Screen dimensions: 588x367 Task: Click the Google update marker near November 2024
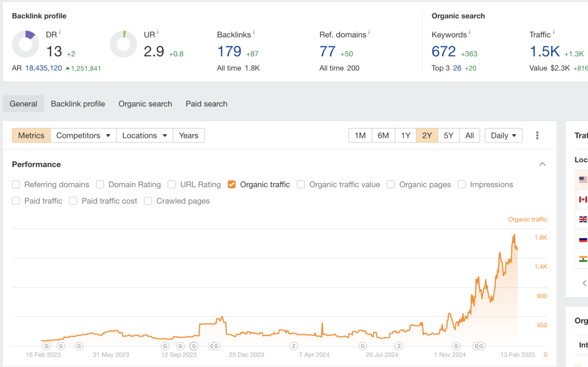(456, 346)
